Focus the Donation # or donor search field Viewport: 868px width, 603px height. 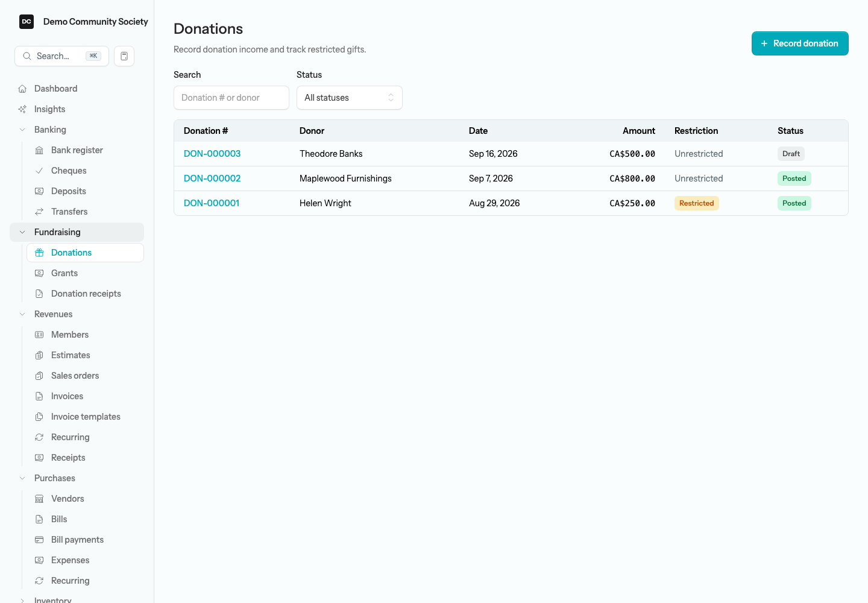coord(231,98)
